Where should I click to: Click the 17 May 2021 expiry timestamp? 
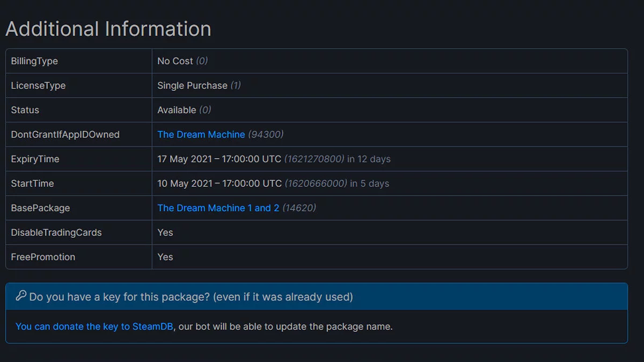click(219, 159)
